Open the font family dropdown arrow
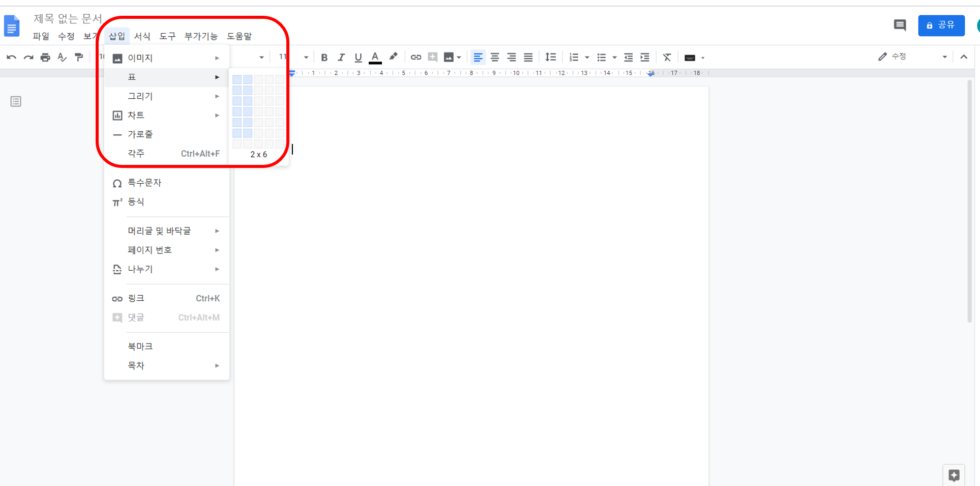 [261, 58]
